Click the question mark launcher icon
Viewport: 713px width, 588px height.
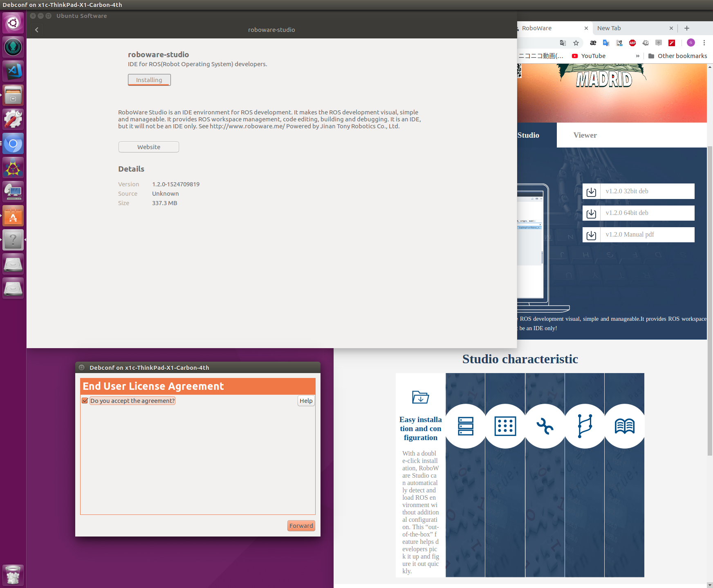coord(13,240)
